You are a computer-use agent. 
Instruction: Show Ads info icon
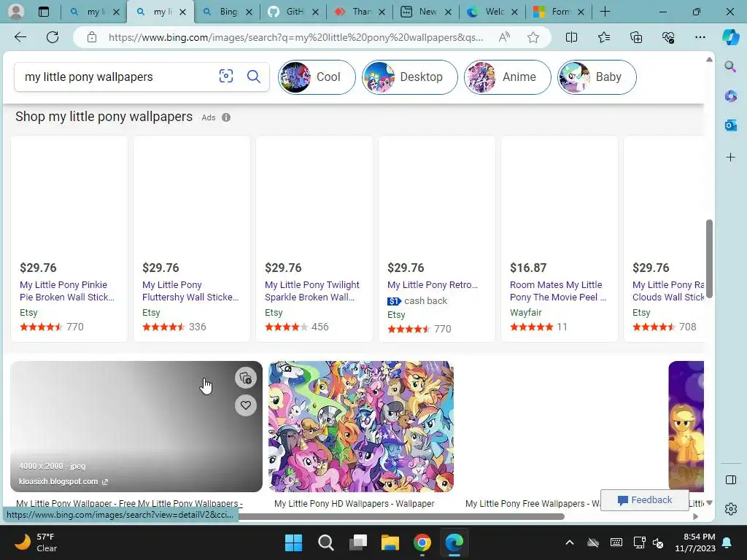[x=226, y=117]
